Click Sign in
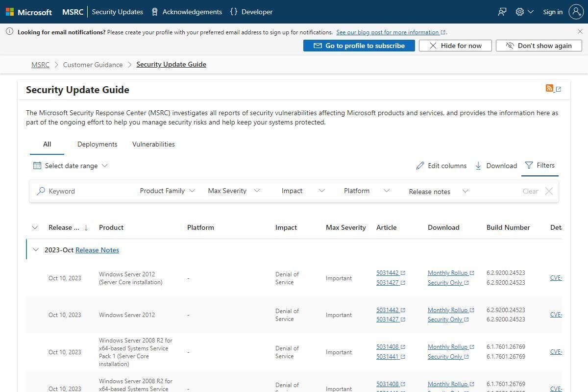588x392 pixels. pyautogui.click(x=553, y=12)
